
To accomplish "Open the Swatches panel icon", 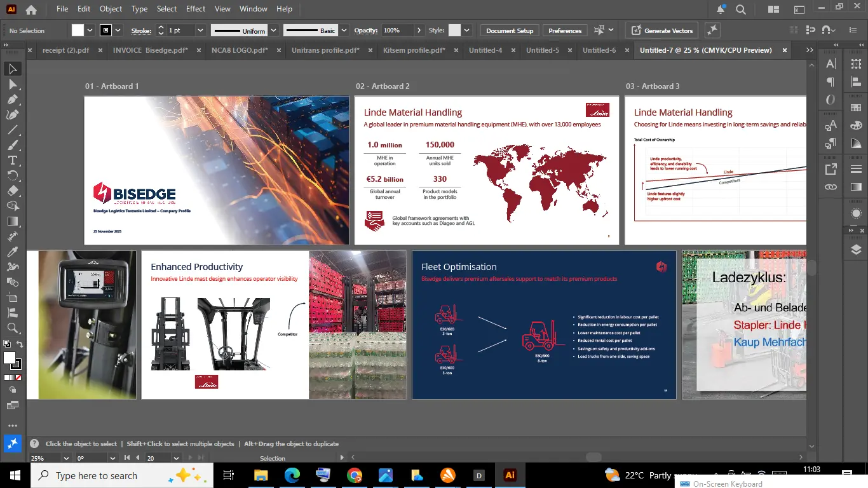I will click(857, 109).
